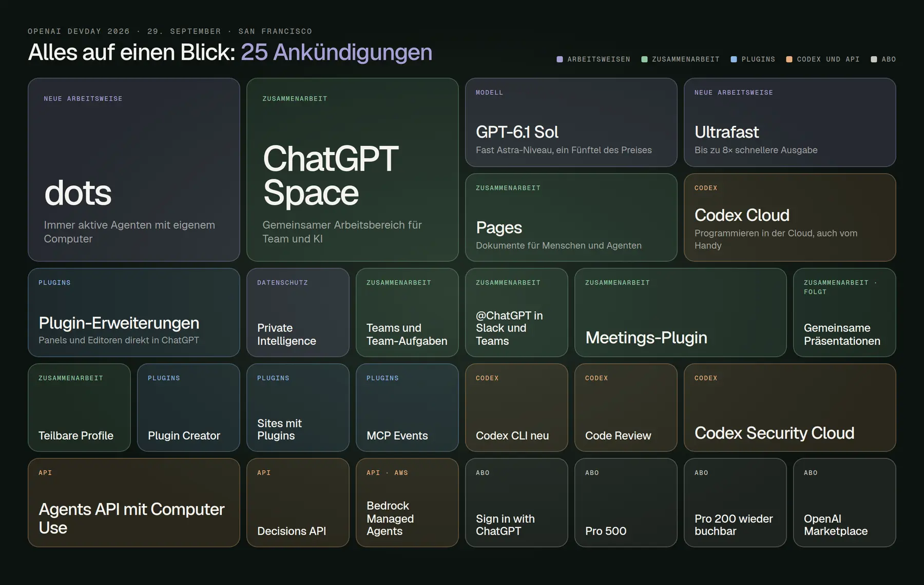Select the Private Intelligence card

pos(298,313)
